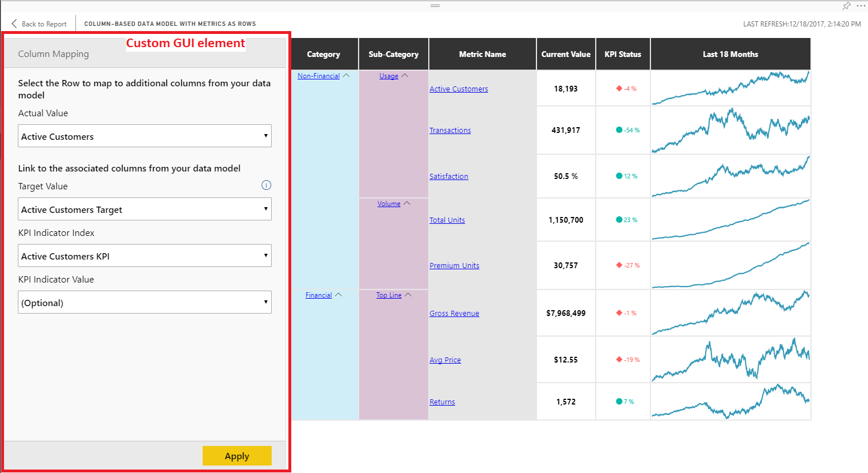Collapse the Volume sub-category chevron
868x473 pixels.
click(407, 203)
